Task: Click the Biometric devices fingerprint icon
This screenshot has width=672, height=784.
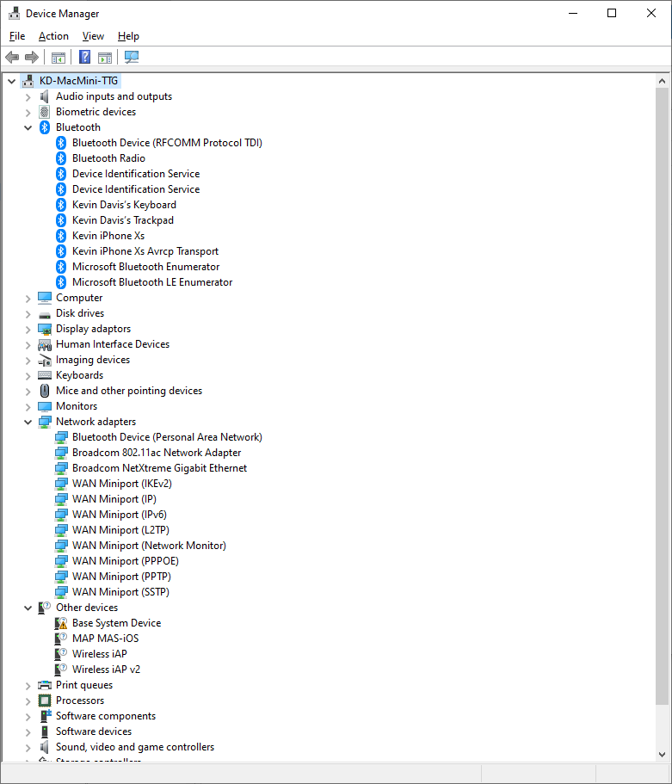Action: [45, 112]
